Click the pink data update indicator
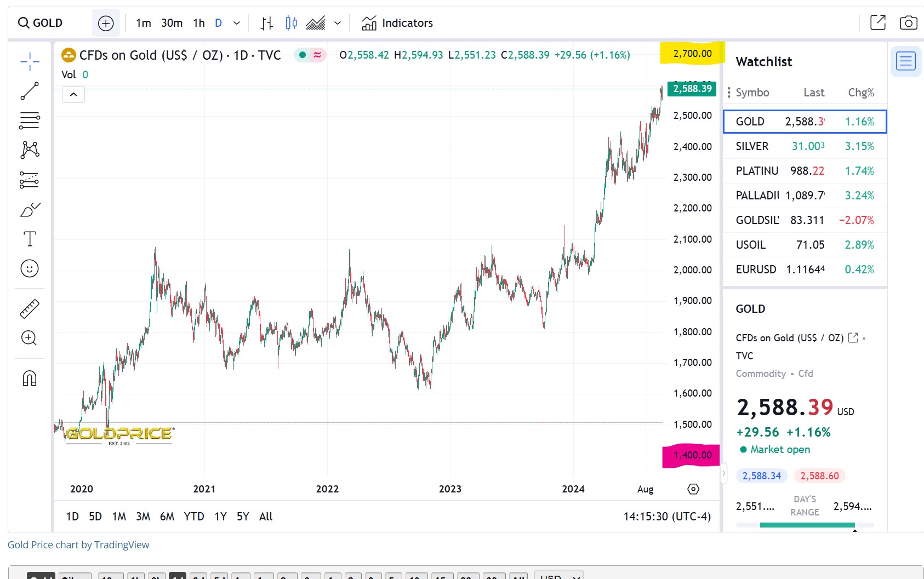 [x=317, y=55]
